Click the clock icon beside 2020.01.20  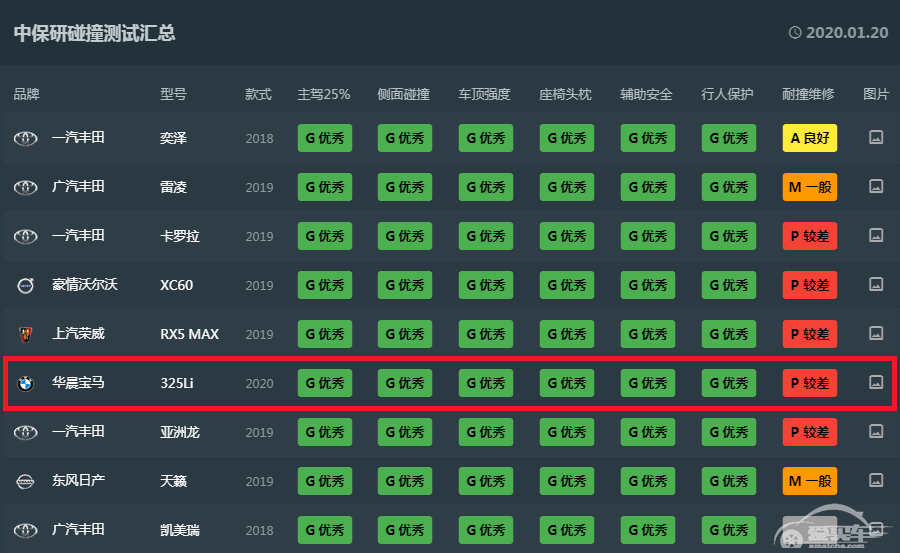795,33
